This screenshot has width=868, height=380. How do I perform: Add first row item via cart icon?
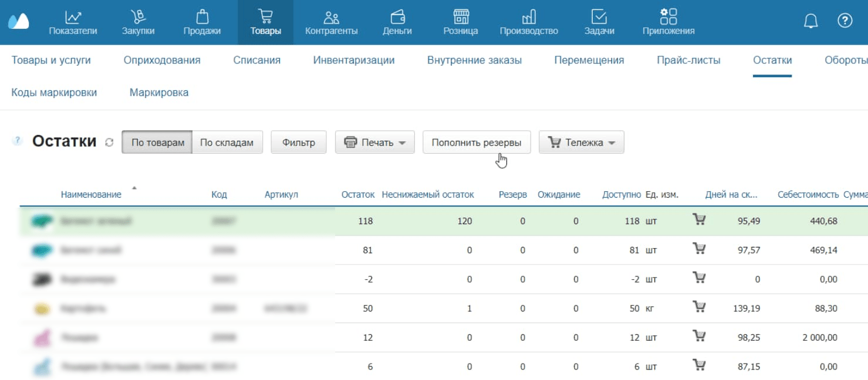point(699,220)
